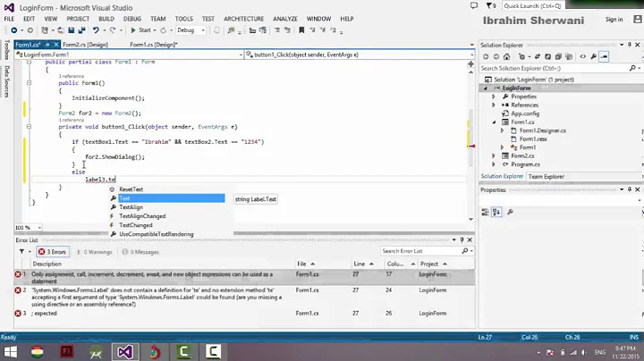Click the Home icon in Solution Explorer
644x361 pixels.
[507, 56]
